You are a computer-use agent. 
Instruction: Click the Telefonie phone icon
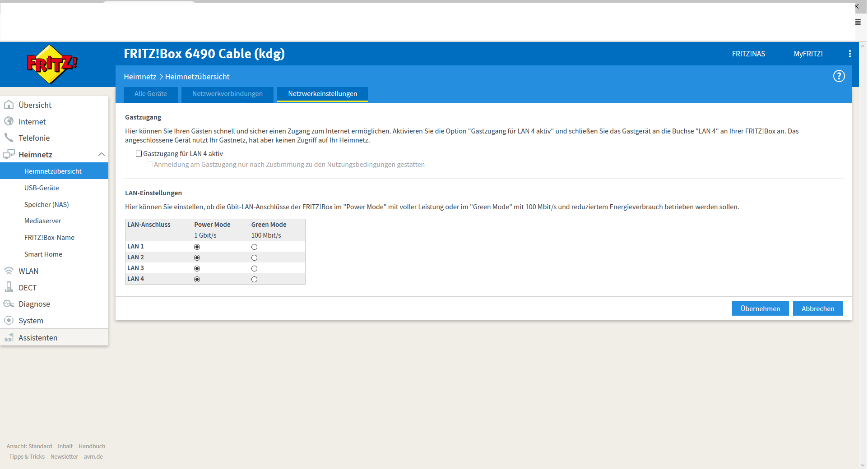click(9, 138)
